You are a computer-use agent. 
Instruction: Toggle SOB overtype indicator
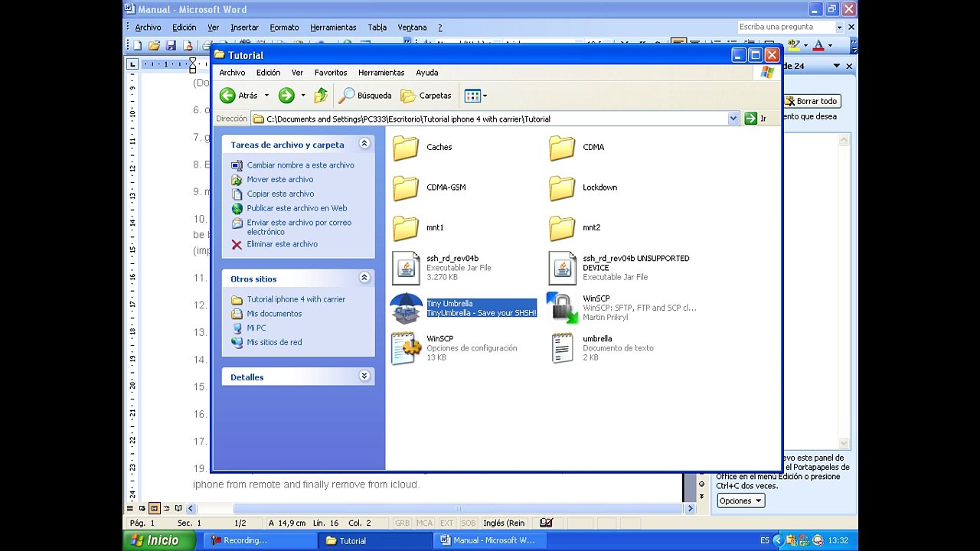pos(468,523)
